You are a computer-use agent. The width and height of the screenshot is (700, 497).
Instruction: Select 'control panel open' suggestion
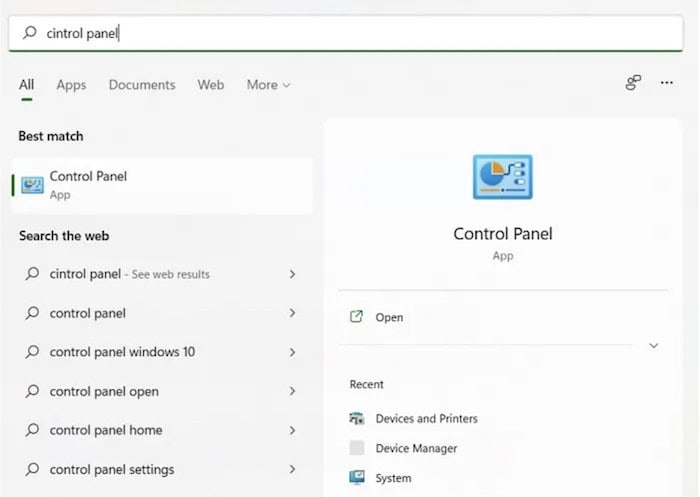click(x=162, y=391)
